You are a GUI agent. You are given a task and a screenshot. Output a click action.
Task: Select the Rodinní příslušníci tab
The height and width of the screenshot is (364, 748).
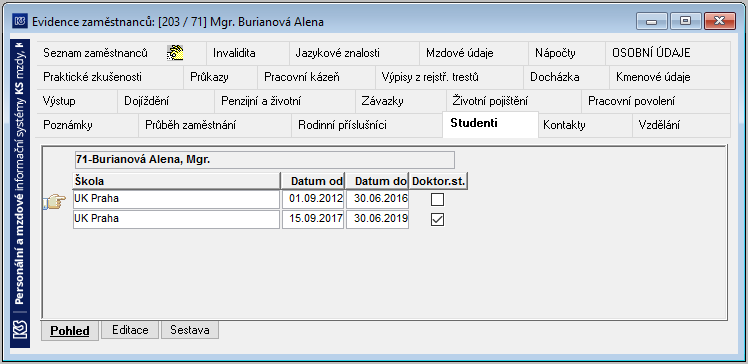[367, 125]
